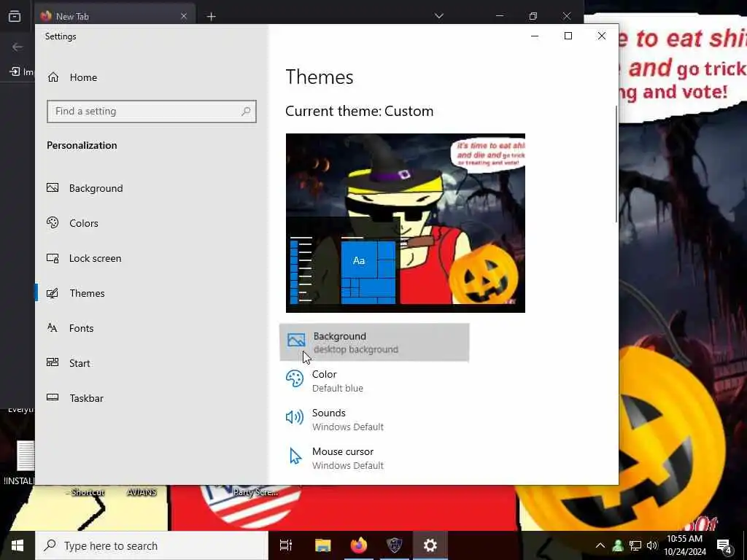Click the current theme preview image
The width and height of the screenshot is (747, 560).
(x=406, y=223)
